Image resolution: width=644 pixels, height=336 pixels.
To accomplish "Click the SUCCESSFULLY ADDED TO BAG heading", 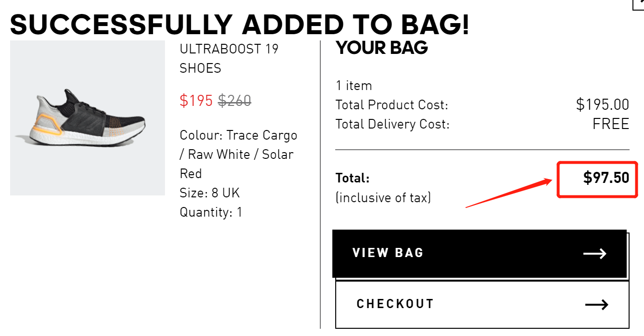I will 240,24.
